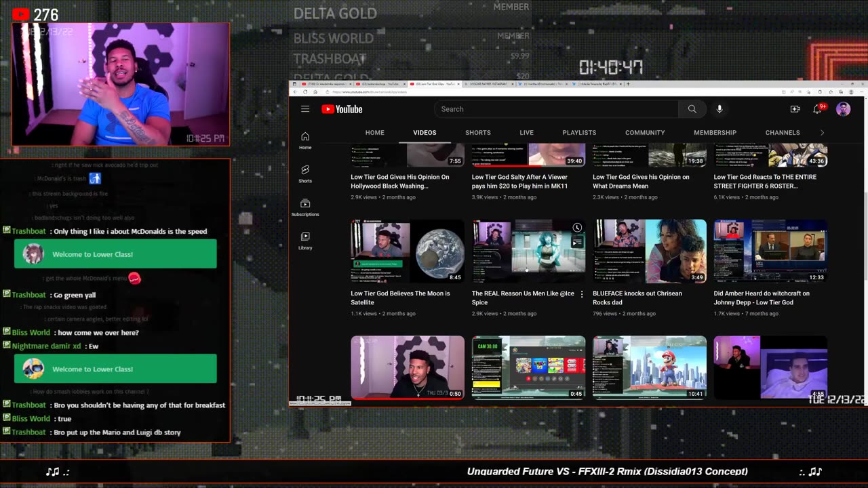
Task: Click the Unguarded Future song title ticker
Action: tap(608, 472)
